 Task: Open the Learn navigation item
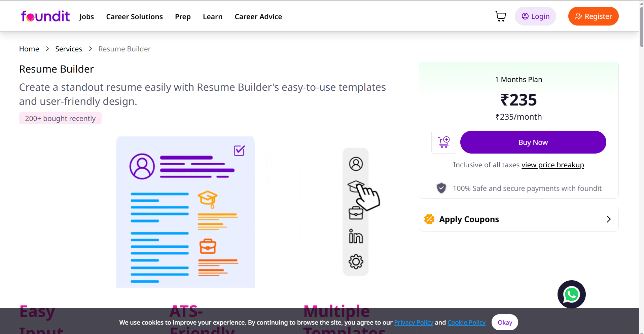[213, 17]
